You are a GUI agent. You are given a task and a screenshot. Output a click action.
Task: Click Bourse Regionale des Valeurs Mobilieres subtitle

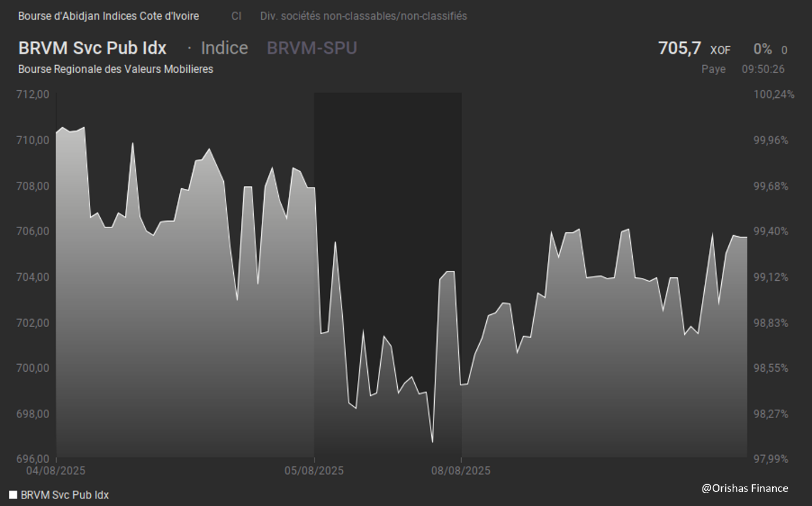coord(115,69)
